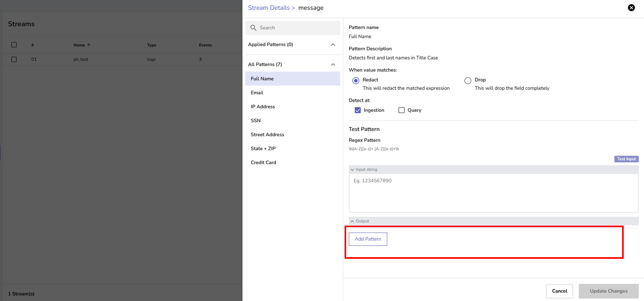644x301 pixels.
Task: Click into the input string text area
Action: point(493,193)
